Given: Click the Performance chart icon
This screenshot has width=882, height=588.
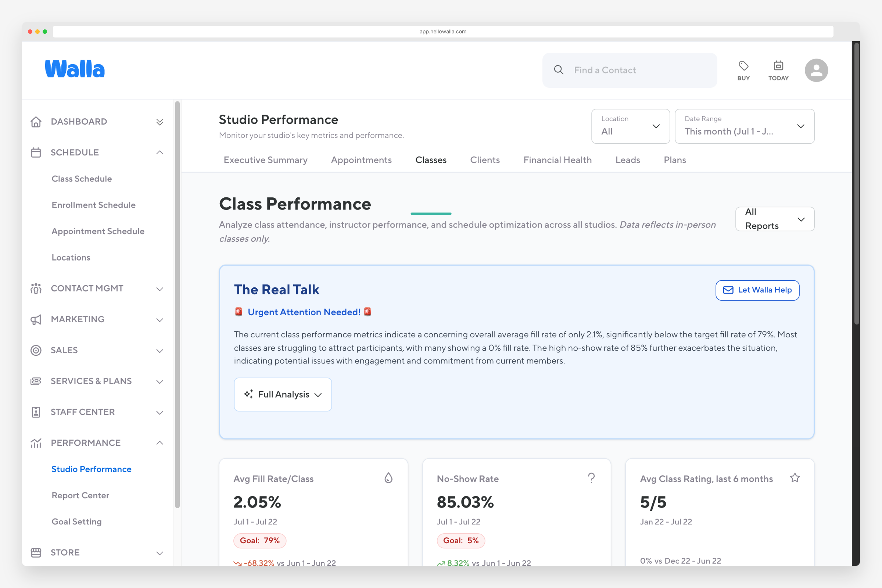Looking at the screenshot, I should coord(36,443).
